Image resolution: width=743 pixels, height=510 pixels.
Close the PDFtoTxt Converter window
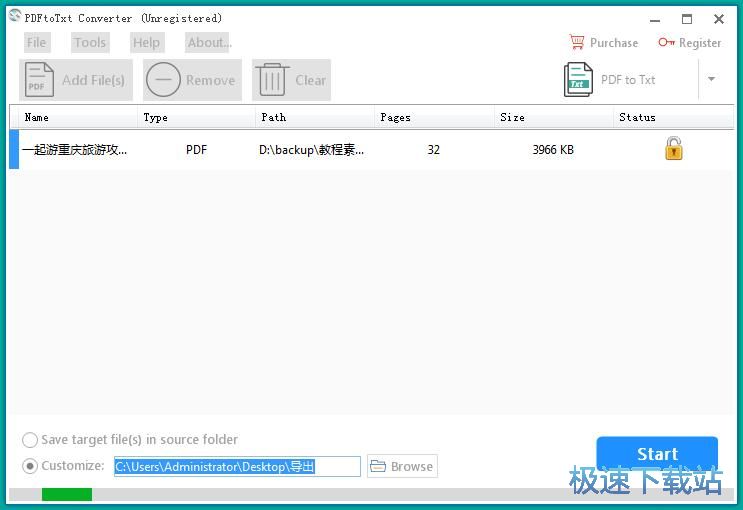(719, 19)
